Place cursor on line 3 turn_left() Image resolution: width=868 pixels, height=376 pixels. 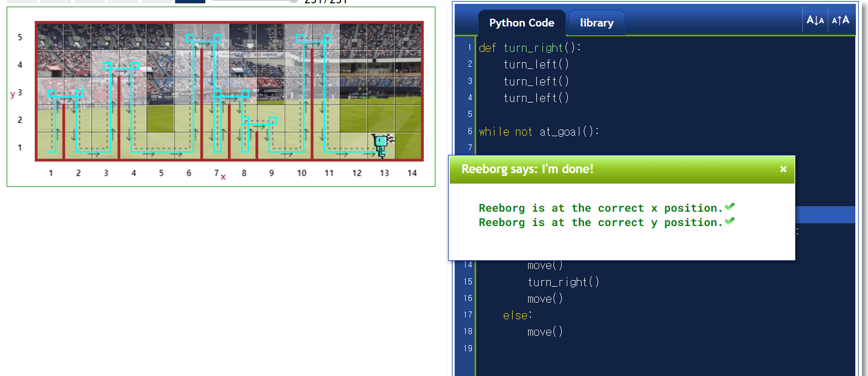pyautogui.click(x=536, y=82)
